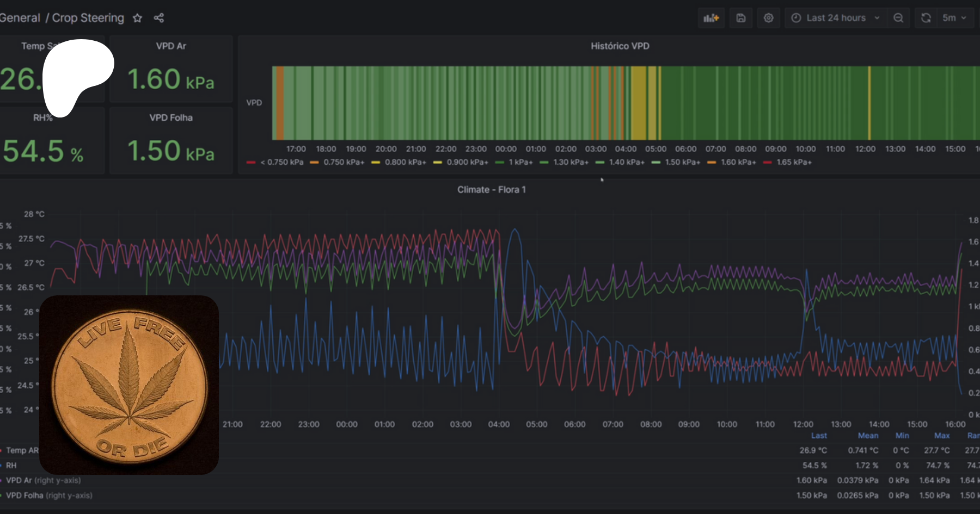This screenshot has height=514, width=980.
Task: Open dashboard settings gear
Action: coord(768,18)
